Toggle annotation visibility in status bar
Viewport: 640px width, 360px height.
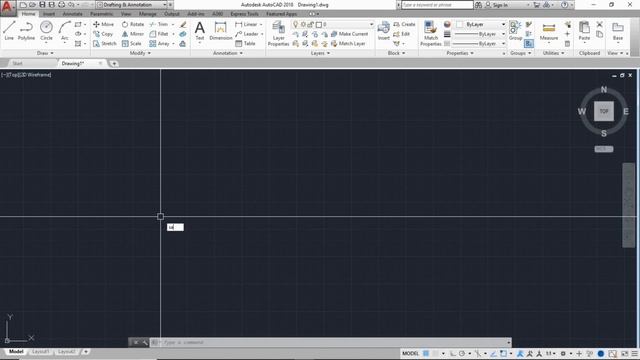(x=520, y=353)
